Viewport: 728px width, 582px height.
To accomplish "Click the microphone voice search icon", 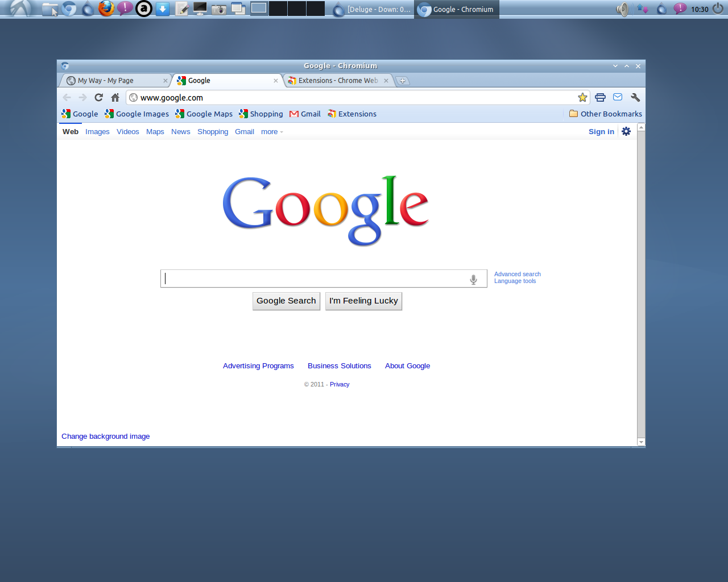I will coord(473,279).
